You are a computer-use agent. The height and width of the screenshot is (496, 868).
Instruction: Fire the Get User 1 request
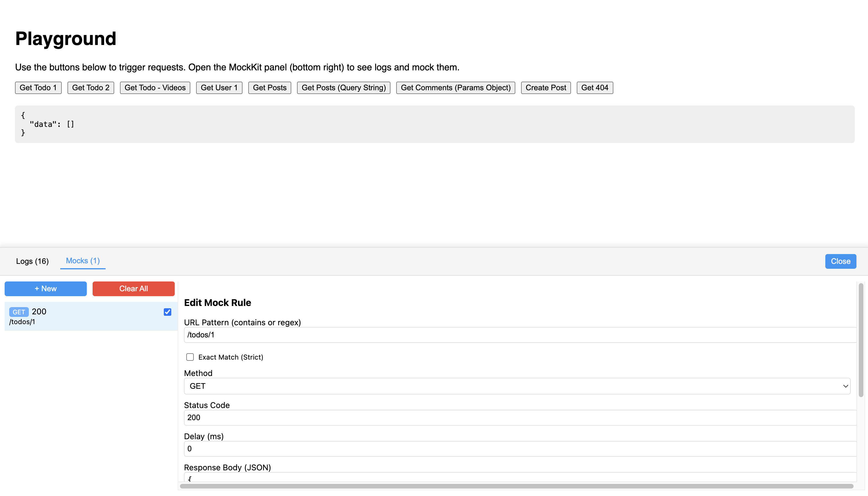219,88
